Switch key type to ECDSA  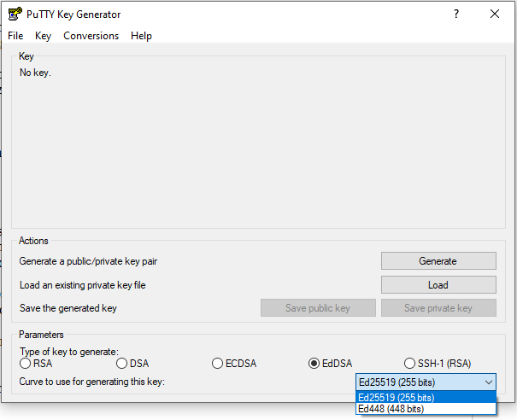coord(218,364)
